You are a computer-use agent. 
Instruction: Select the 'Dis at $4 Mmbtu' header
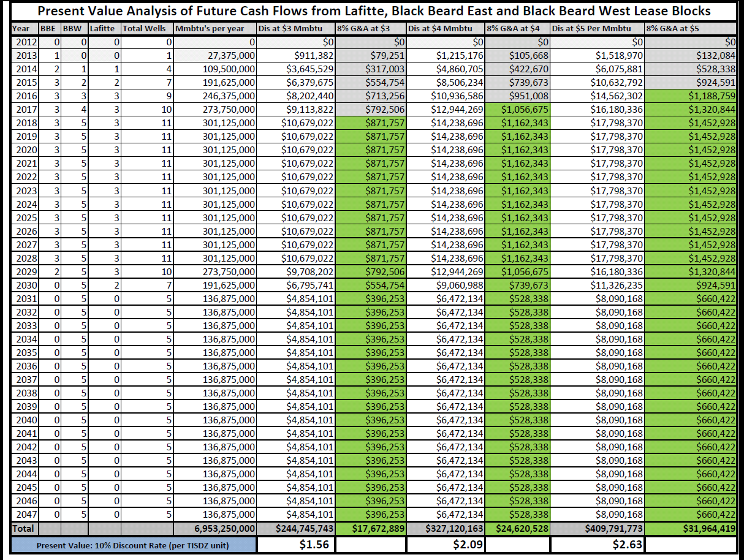[446, 28]
